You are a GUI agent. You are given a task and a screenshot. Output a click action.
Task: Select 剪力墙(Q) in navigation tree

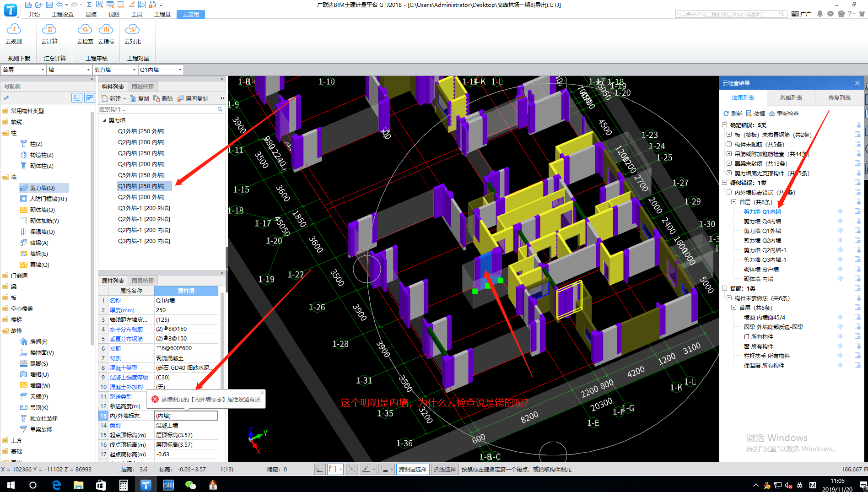42,188
